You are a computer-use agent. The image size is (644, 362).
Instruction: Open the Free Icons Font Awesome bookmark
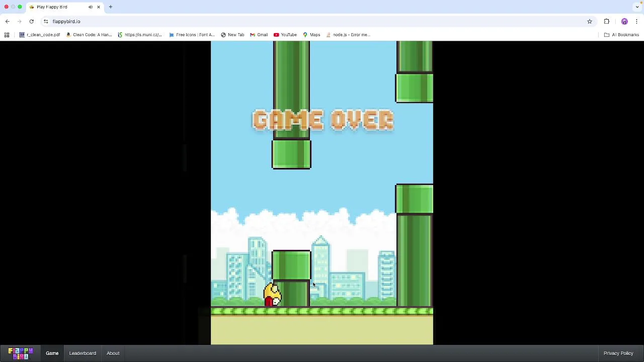tap(192, 35)
